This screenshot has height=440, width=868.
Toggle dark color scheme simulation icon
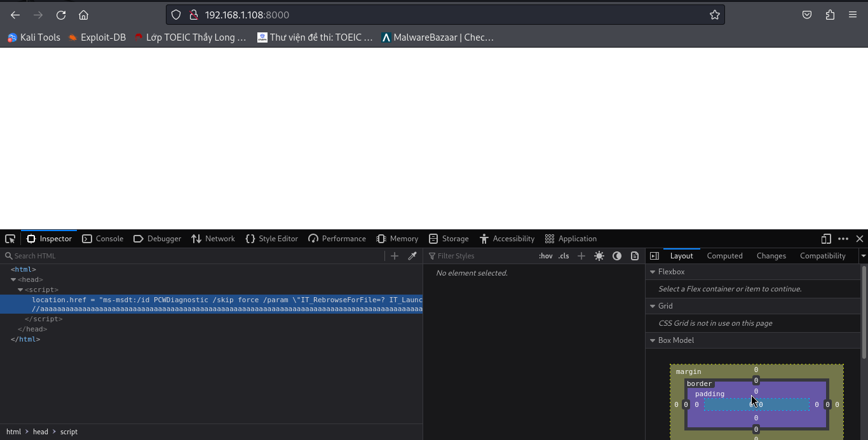617,256
